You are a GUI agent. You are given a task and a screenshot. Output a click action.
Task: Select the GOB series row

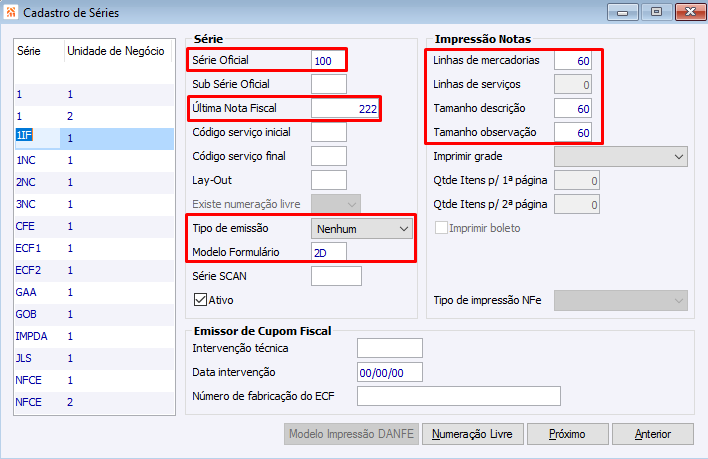[x=28, y=314]
